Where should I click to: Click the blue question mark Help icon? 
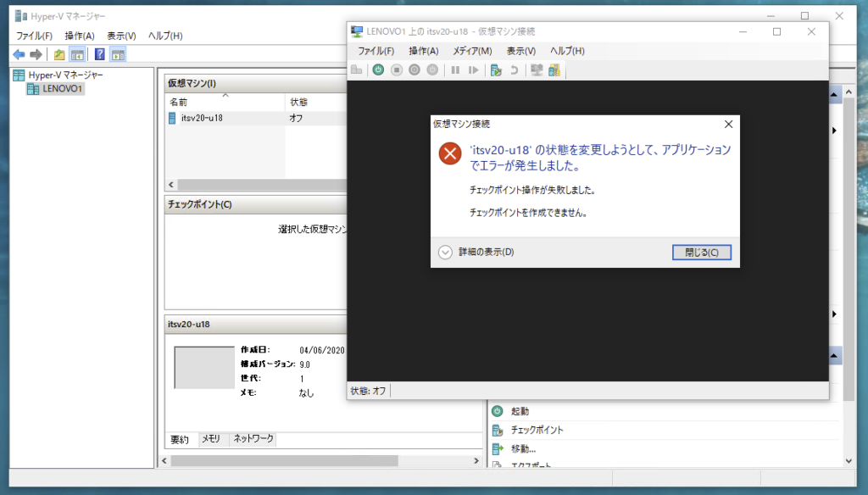pos(100,54)
